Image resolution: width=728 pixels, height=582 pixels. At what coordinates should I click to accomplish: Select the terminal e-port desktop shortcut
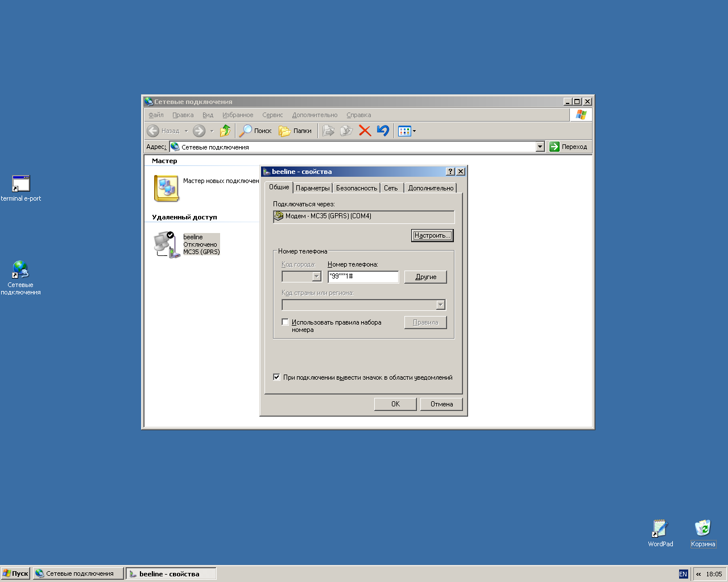point(21,189)
